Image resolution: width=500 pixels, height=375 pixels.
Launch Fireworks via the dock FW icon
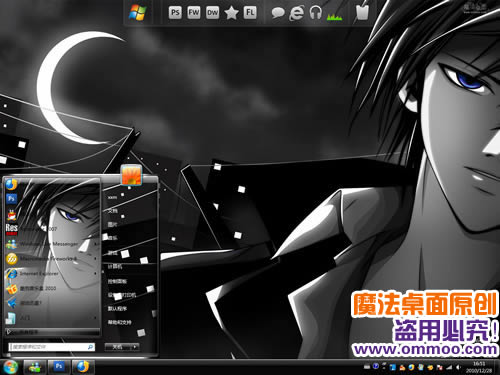pyautogui.click(x=194, y=13)
